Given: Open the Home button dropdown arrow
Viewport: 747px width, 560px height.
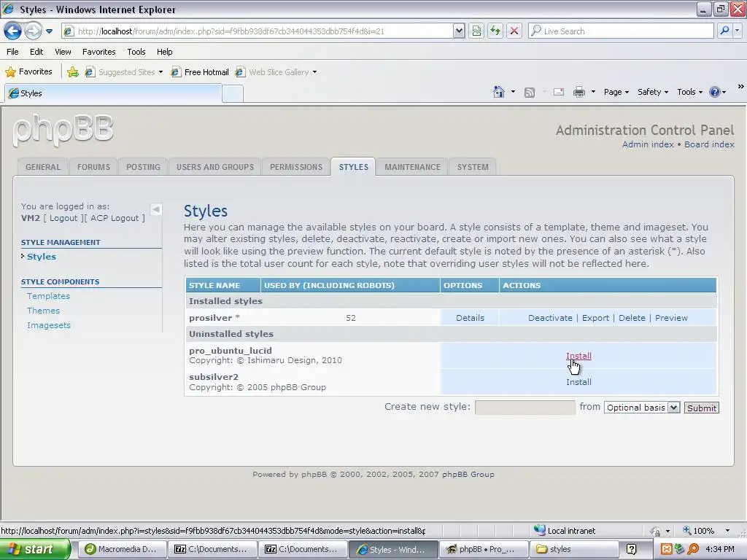Looking at the screenshot, I should tap(513, 92).
